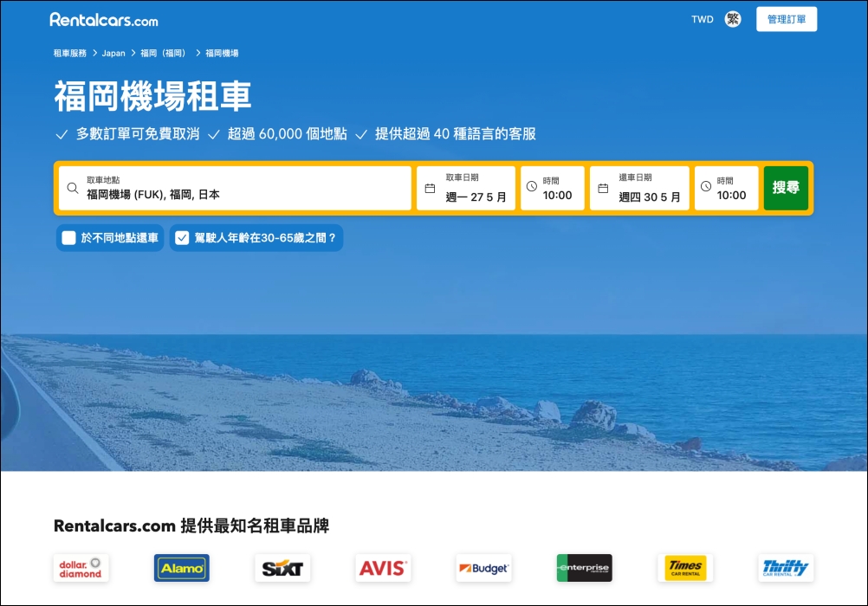Open the return 時間 10:00 dropdown
The width and height of the screenshot is (868, 606).
pyautogui.click(x=726, y=188)
